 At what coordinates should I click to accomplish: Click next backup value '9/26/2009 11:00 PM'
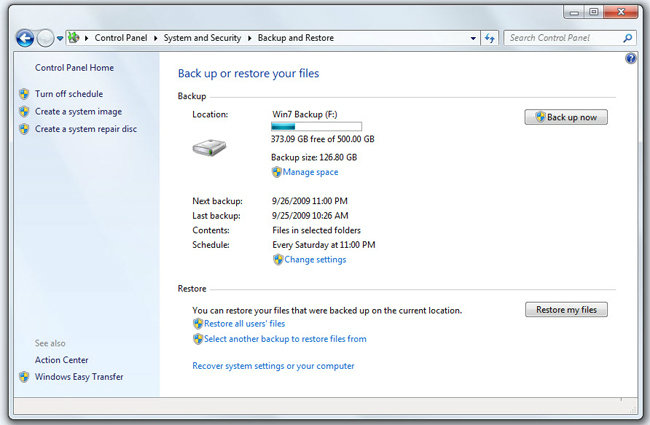pos(310,201)
